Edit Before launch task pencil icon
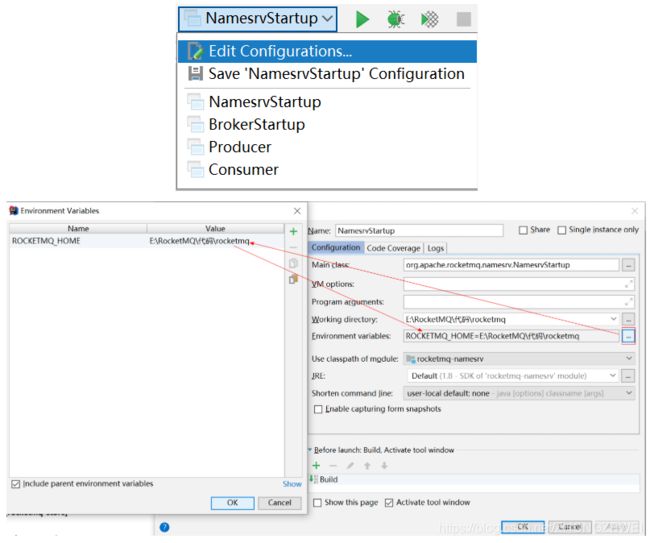650x543 pixels. 350,465
